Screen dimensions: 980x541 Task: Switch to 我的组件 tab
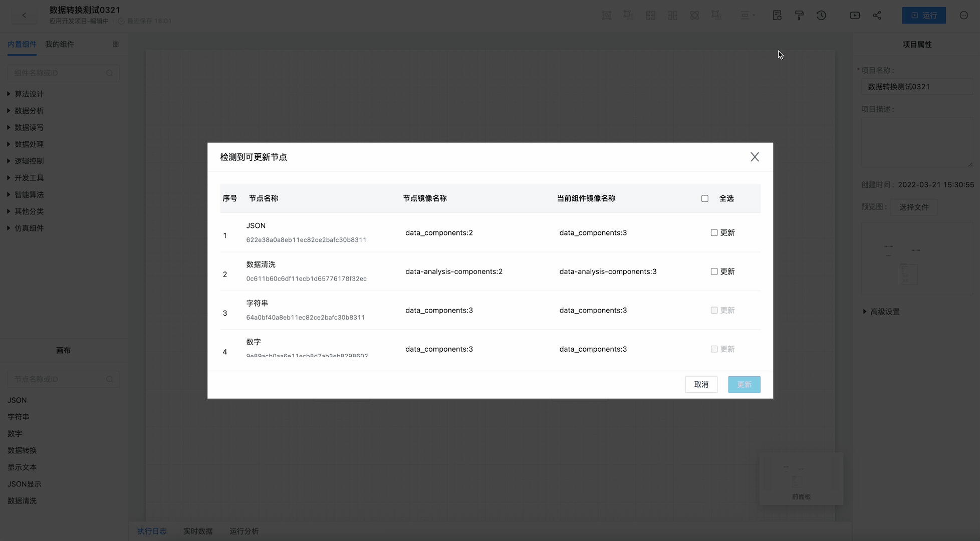pos(60,44)
